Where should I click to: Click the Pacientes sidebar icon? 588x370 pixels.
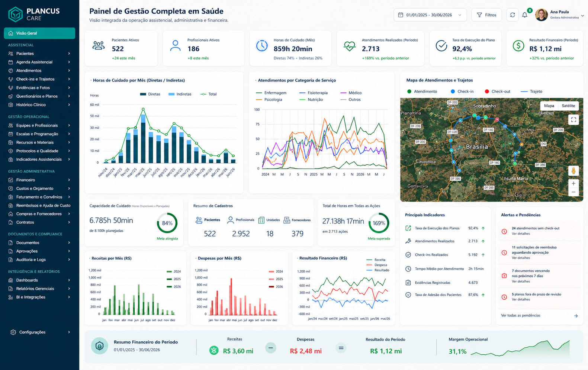[10, 54]
